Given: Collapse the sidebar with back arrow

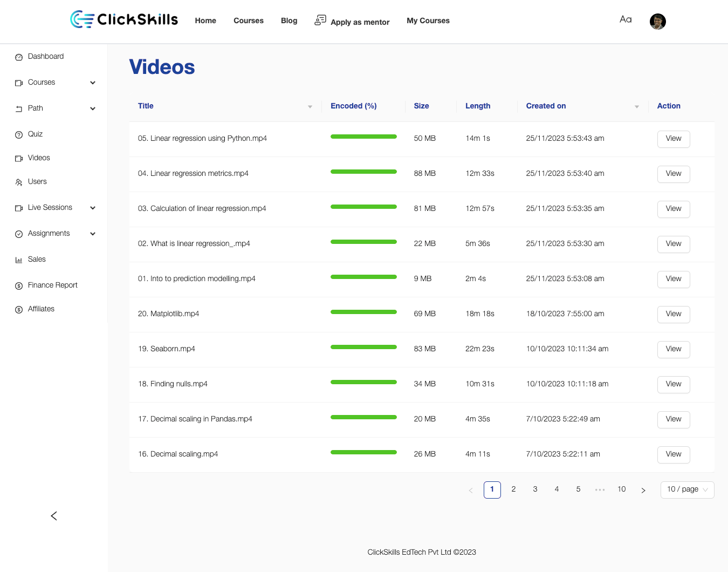Looking at the screenshot, I should [x=53, y=516].
